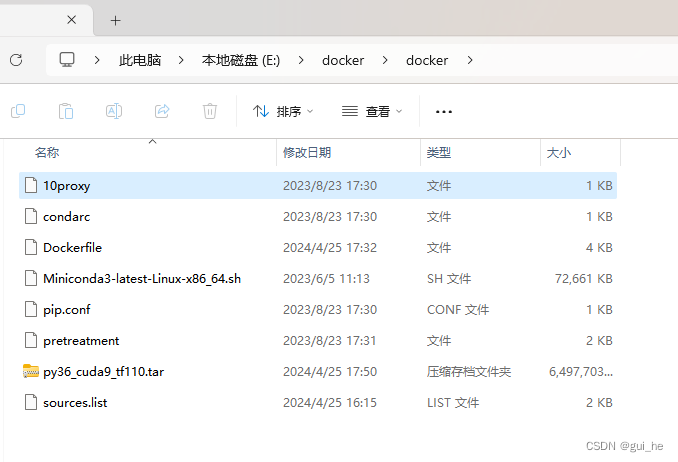
Task: Click the 72,661 KB size cell
Action: coord(584,279)
